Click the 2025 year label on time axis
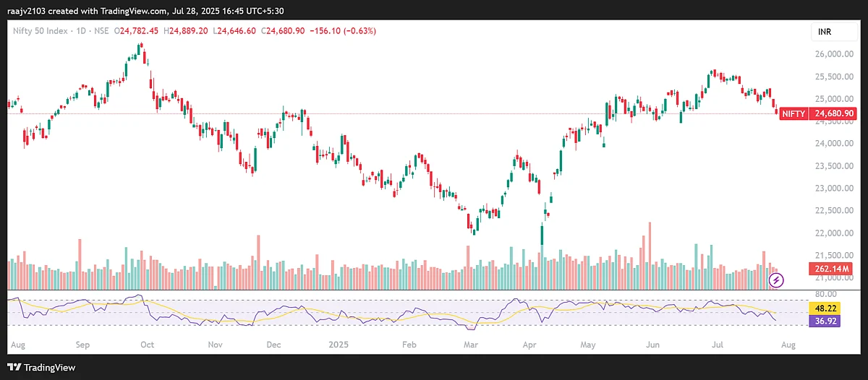 [340, 346]
